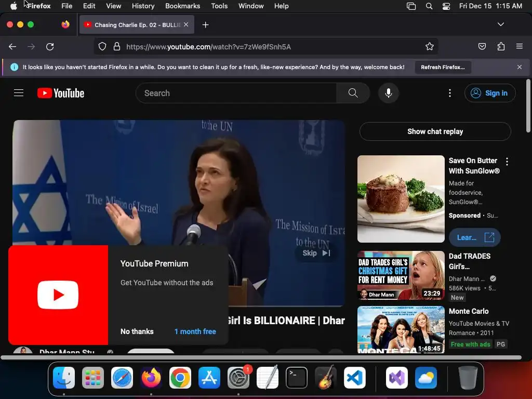Dismiss the Firefox refresh notification bar
Viewport: 532px width, 399px height.
click(519, 67)
